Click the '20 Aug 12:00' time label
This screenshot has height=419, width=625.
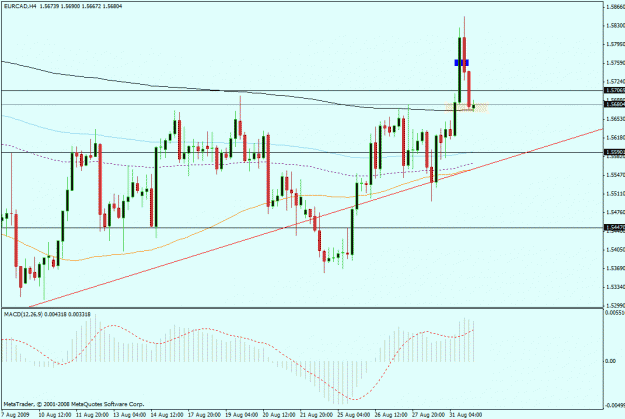279,415
